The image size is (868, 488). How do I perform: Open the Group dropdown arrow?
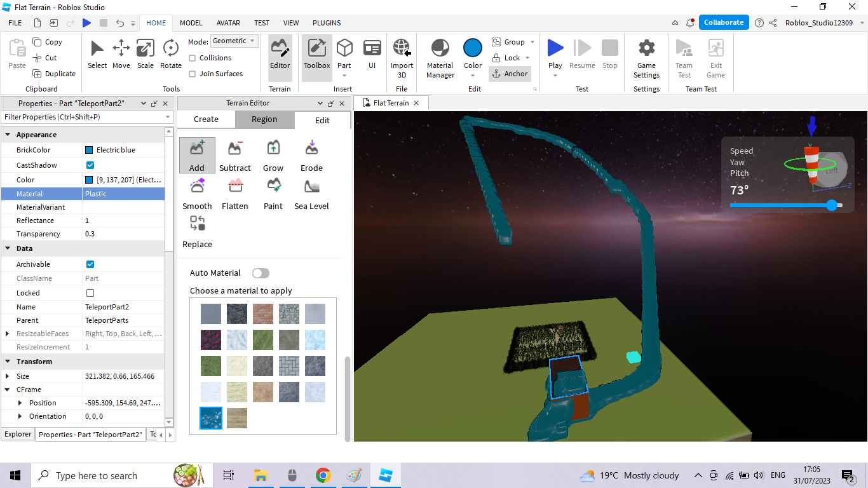click(532, 42)
